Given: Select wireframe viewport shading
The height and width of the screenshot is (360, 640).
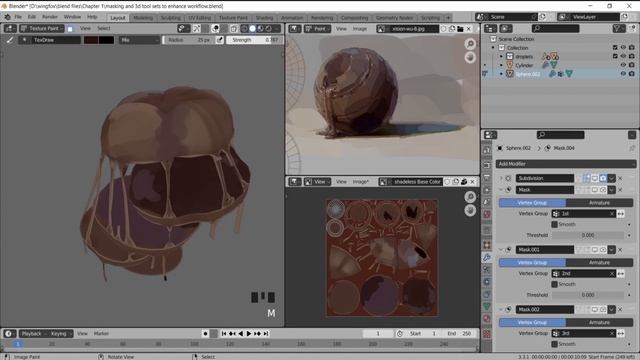Looking at the screenshot, I should coord(244,29).
